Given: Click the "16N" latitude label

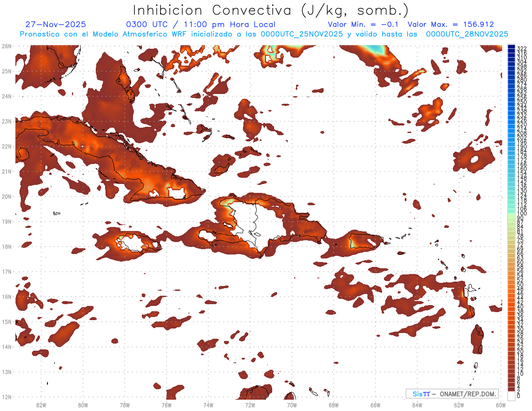Looking at the screenshot, I should point(7,297).
